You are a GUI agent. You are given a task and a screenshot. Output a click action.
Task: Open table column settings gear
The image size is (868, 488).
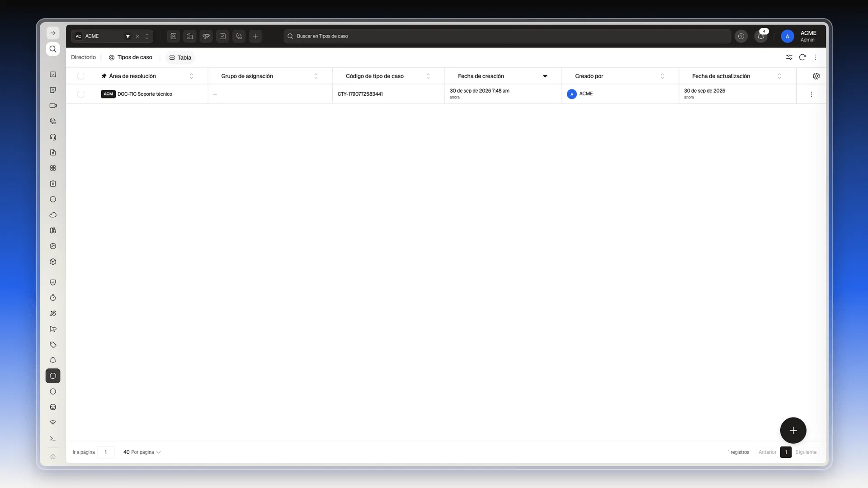click(816, 76)
